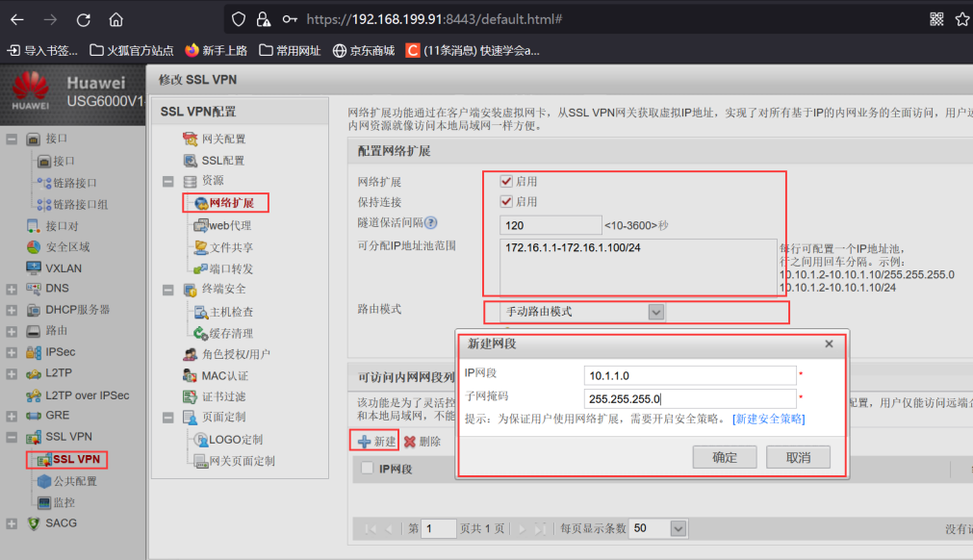This screenshot has width=973, height=560.
Task: Toggle 网络扩展 启用 checkbox
Action: point(506,181)
